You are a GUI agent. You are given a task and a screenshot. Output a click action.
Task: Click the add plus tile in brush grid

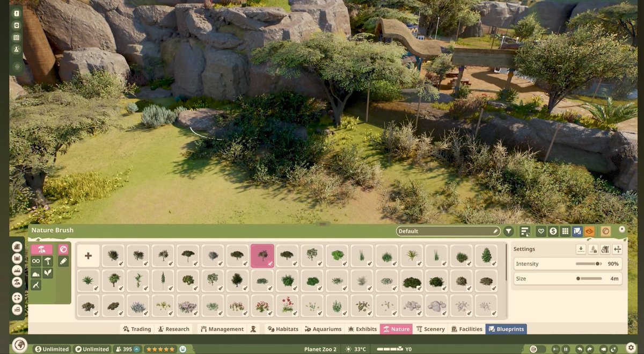[x=89, y=256]
